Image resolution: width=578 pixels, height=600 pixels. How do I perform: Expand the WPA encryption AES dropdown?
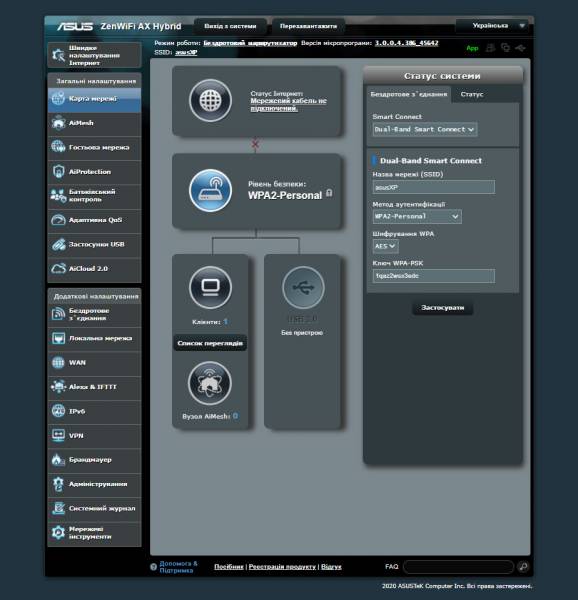pos(385,246)
